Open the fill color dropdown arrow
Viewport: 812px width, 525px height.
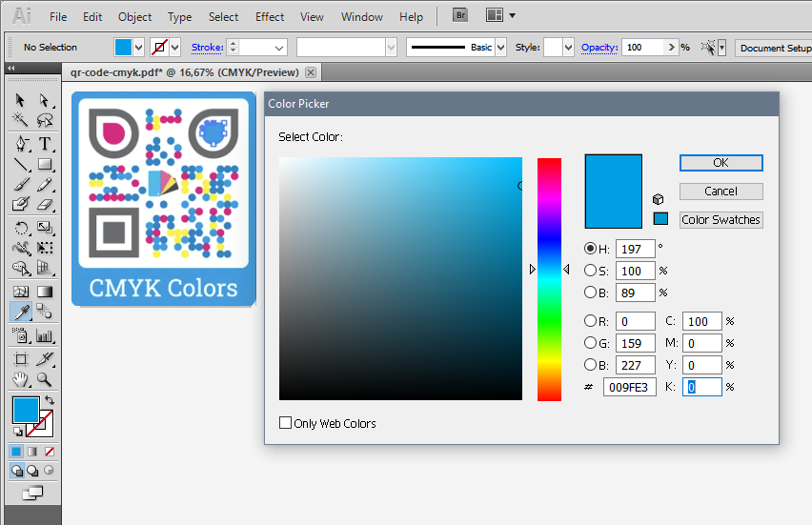(139, 47)
